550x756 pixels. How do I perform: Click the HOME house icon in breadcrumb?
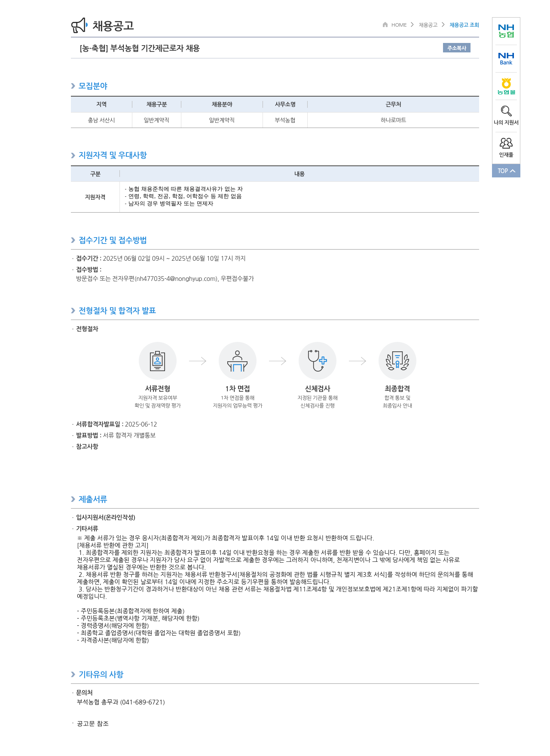385,24
